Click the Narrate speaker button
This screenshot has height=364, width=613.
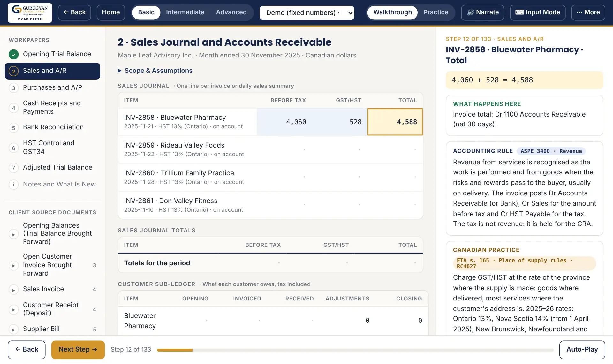[483, 12]
